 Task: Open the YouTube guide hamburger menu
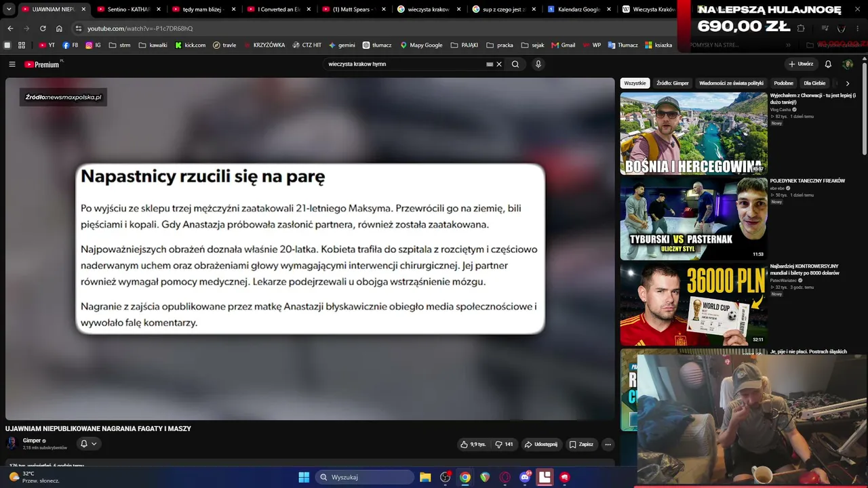pyautogui.click(x=12, y=64)
